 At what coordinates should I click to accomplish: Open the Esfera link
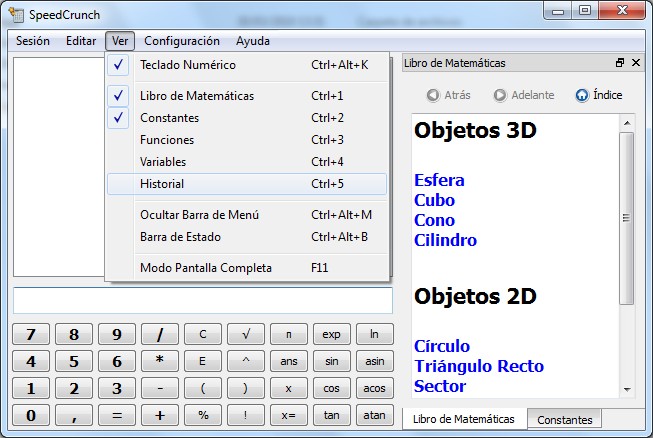[439, 180]
